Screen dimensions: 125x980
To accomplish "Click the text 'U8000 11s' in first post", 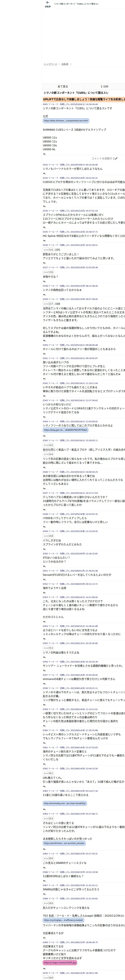I will (50, 138).
